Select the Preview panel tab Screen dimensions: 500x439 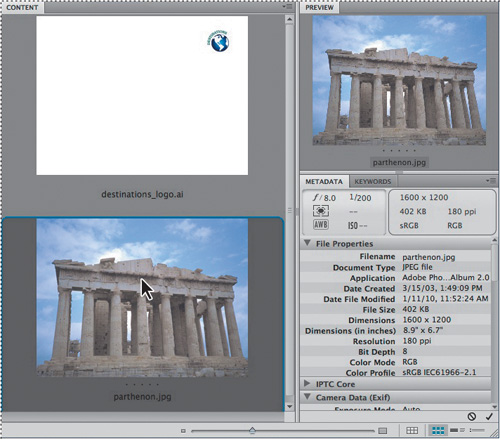pyautogui.click(x=319, y=7)
